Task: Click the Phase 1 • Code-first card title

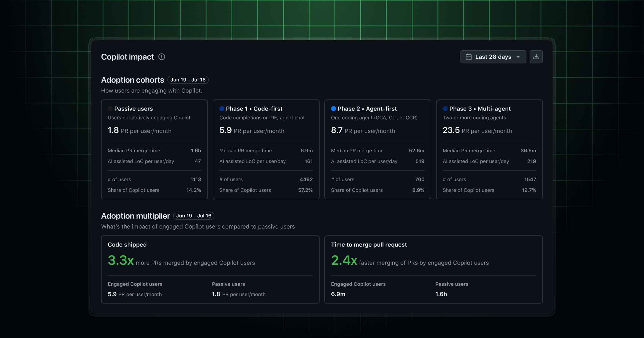Action: (x=254, y=109)
